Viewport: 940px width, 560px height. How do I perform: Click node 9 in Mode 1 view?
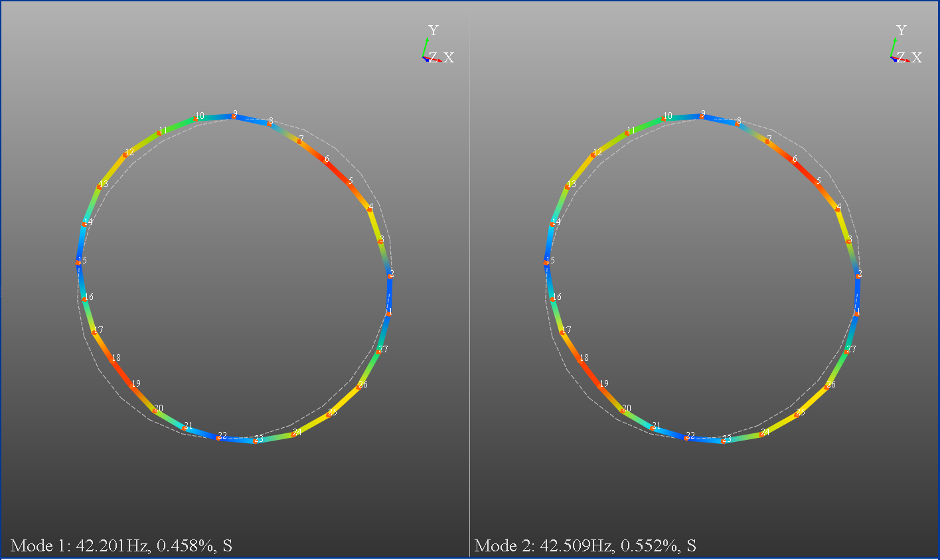coord(233,116)
